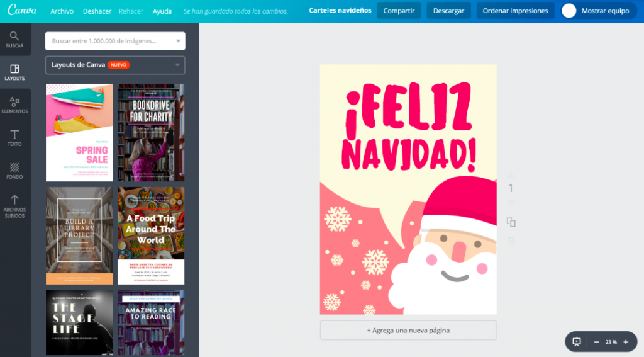
Task: Open the Buscar search panel
Action: [x=14, y=40]
